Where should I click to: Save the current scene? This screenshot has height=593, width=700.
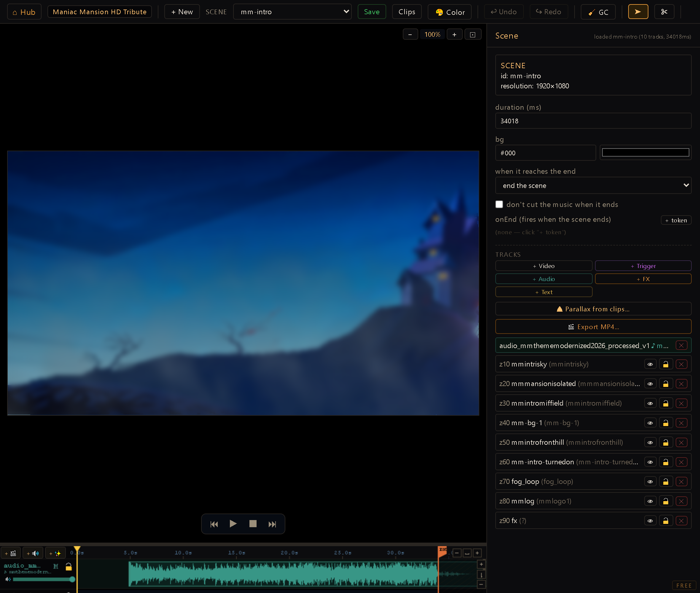click(x=372, y=12)
